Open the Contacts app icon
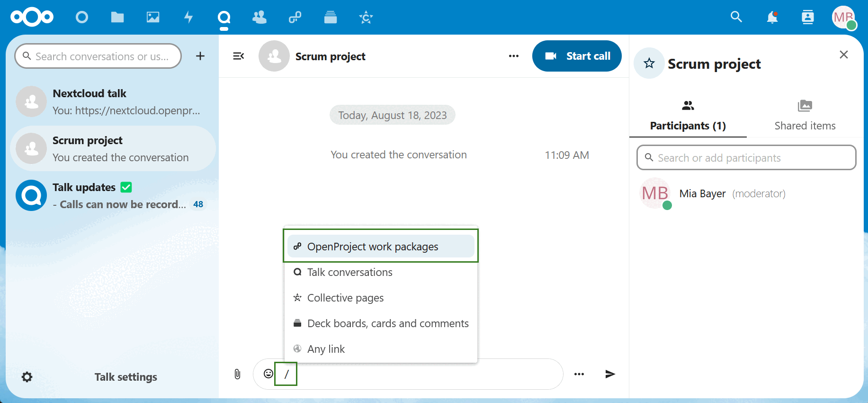Image resolution: width=868 pixels, height=403 pixels. click(260, 18)
